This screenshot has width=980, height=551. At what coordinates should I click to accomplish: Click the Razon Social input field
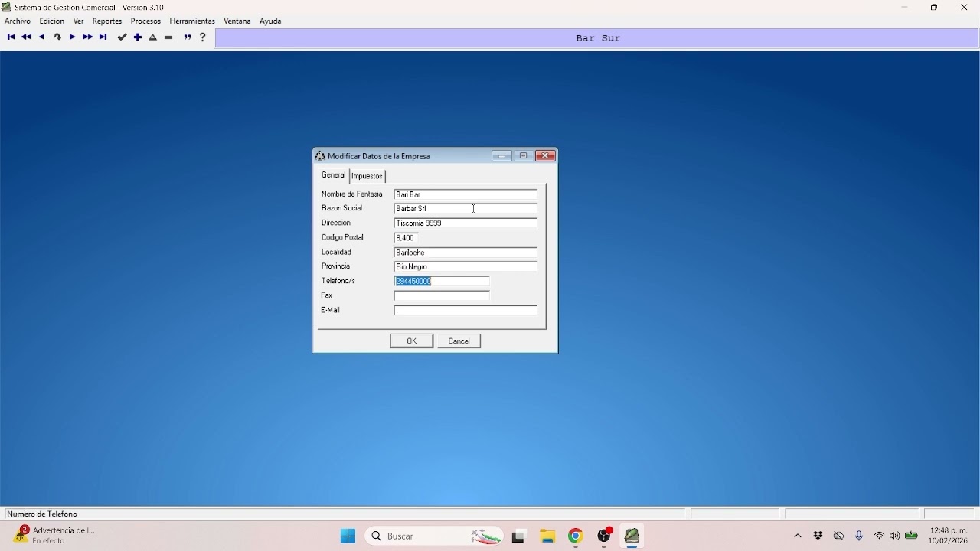click(465, 209)
